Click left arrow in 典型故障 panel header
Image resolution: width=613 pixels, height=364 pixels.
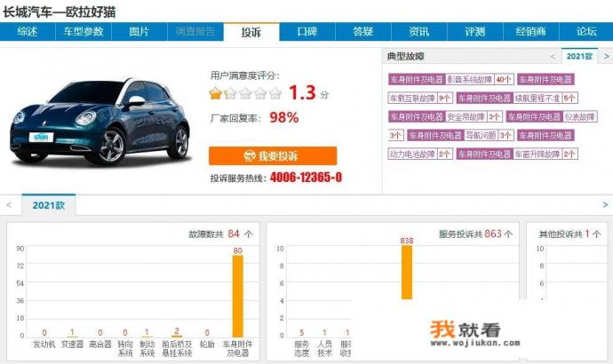point(553,56)
